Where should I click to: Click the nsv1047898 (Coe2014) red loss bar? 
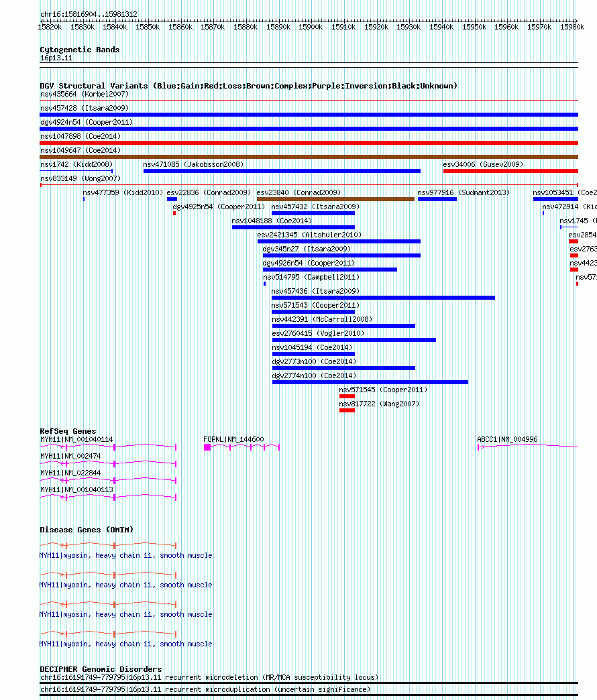[x=309, y=143]
